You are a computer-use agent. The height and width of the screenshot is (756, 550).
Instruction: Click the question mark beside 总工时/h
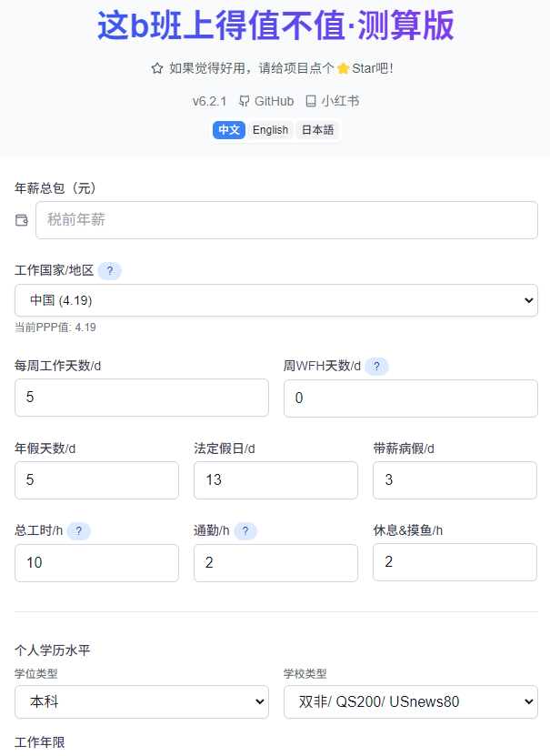pyautogui.click(x=78, y=531)
